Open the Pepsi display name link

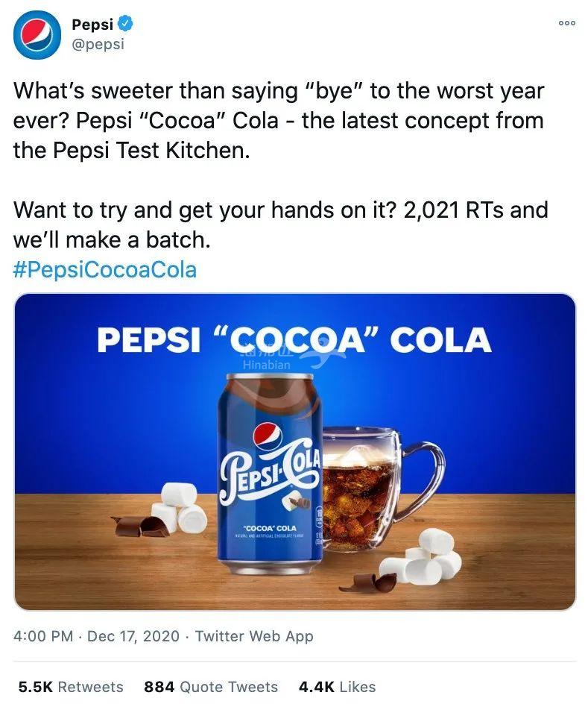(92, 24)
